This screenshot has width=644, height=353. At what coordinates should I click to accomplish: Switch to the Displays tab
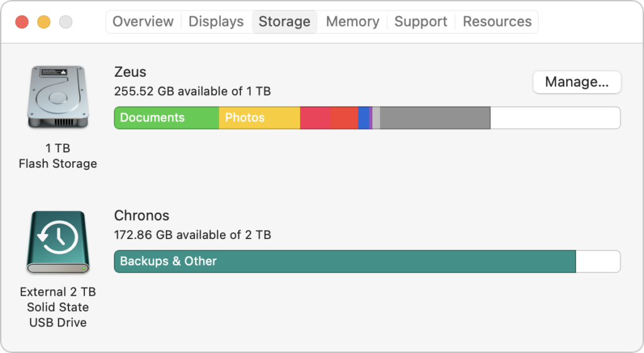click(216, 21)
